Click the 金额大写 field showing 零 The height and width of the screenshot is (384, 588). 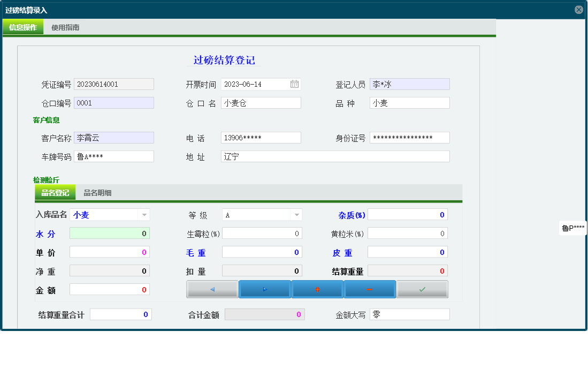click(x=409, y=314)
